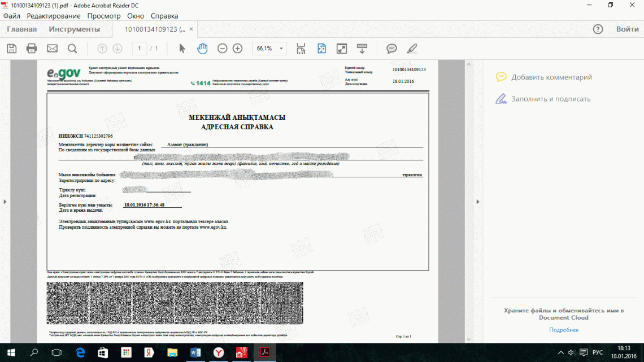The height and width of the screenshot is (362, 644).
Task: Open the sticky note Comment tool
Action: (x=391, y=49)
